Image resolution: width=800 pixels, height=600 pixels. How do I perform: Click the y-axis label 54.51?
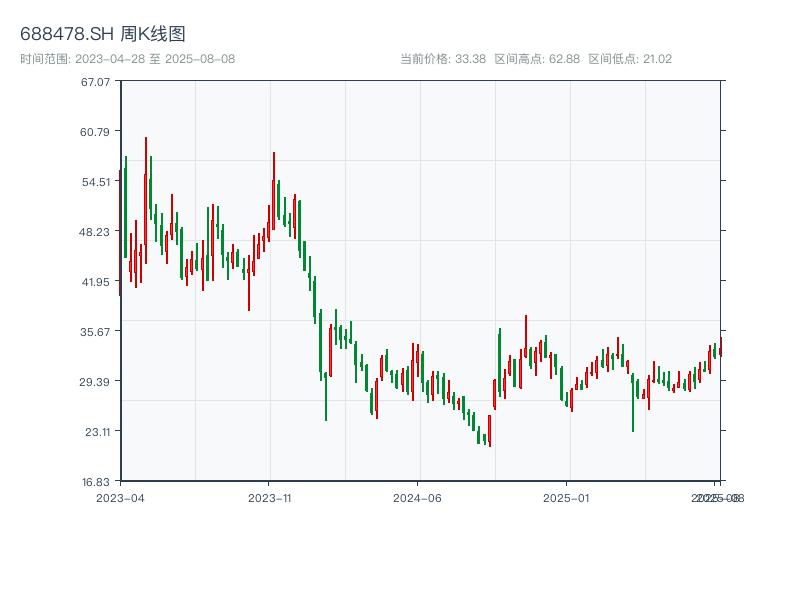coord(96,182)
